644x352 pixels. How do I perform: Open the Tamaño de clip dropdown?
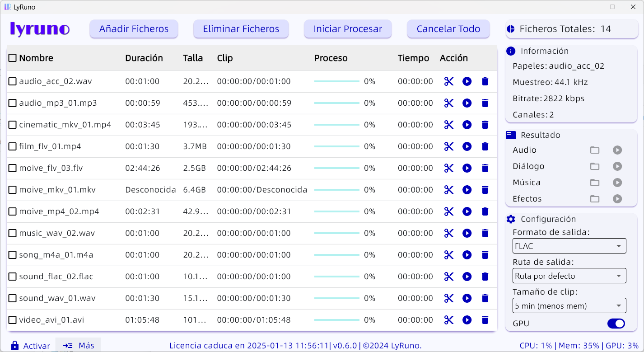[569, 305]
